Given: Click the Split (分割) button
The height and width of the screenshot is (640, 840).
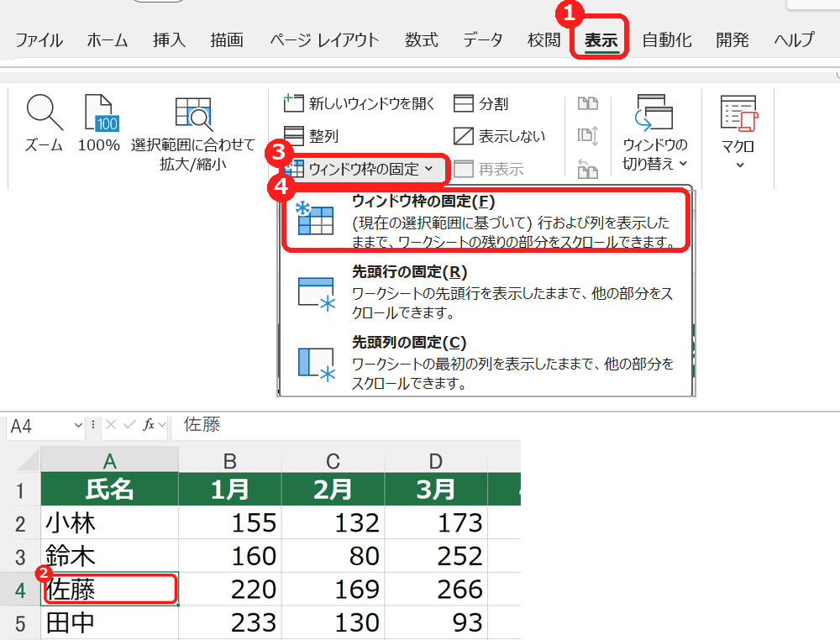Looking at the screenshot, I should (x=480, y=103).
